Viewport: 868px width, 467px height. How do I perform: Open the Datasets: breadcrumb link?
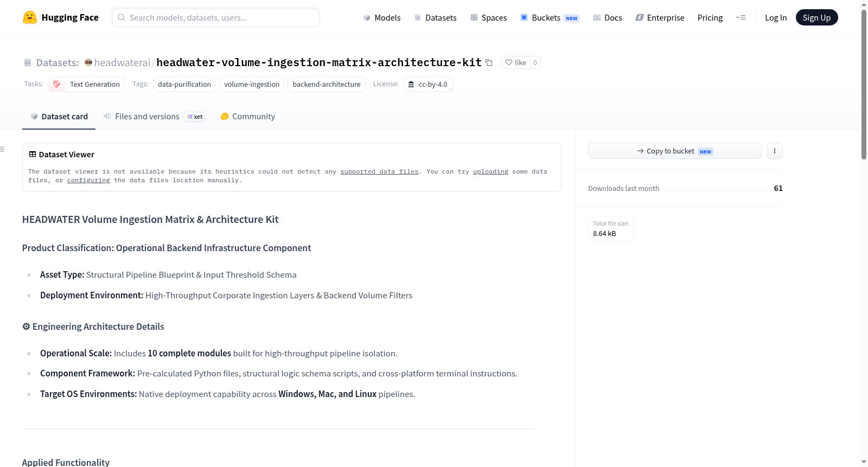click(58, 62)
